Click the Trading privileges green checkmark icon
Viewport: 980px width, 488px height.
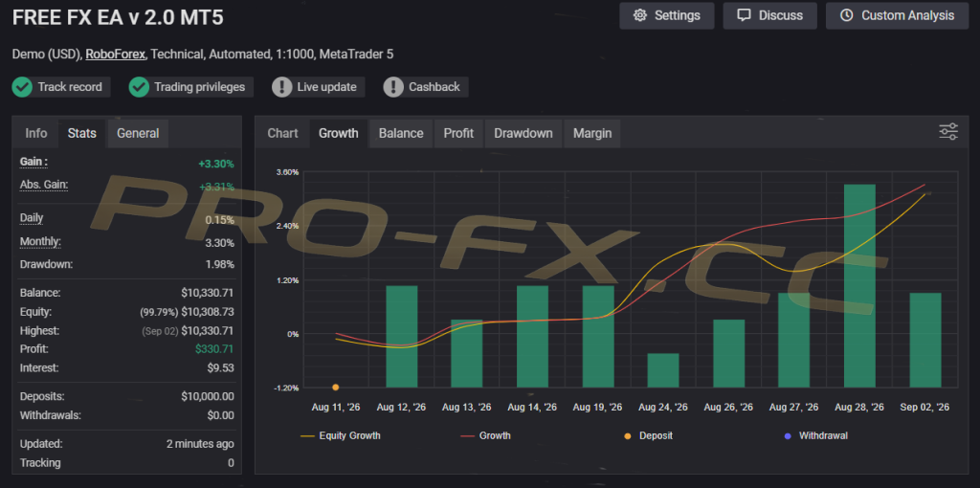pos(139,87)
